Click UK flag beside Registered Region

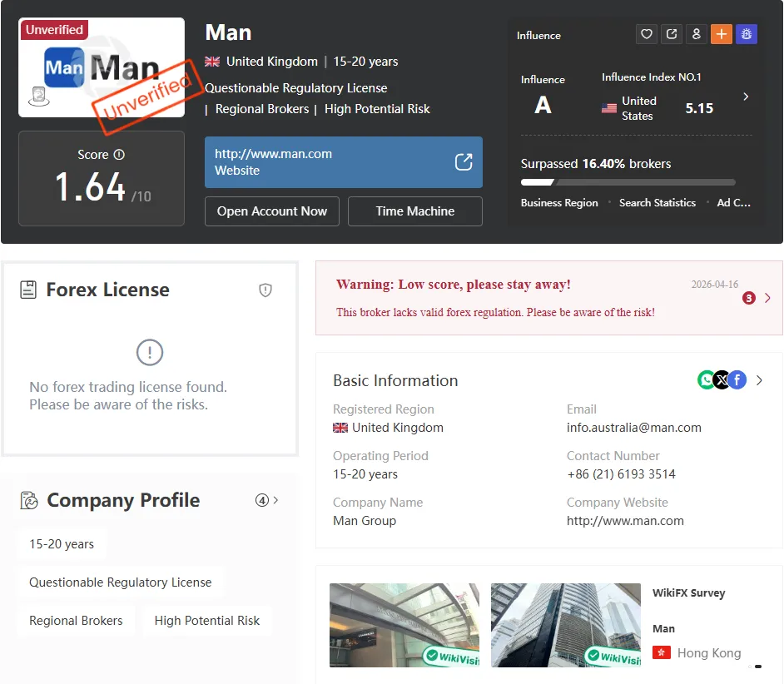point(340,428)
